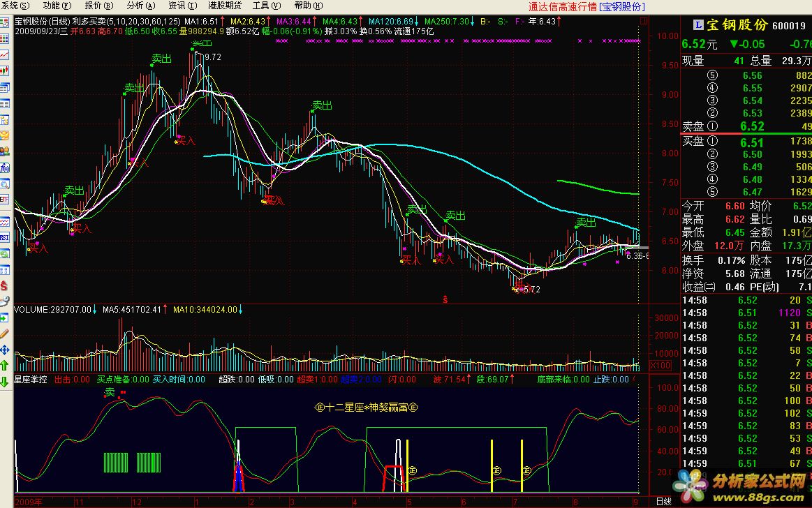The image size is (812, 508).
Task: Click the green refresh arrows icon
Action: tap(4, 254)
